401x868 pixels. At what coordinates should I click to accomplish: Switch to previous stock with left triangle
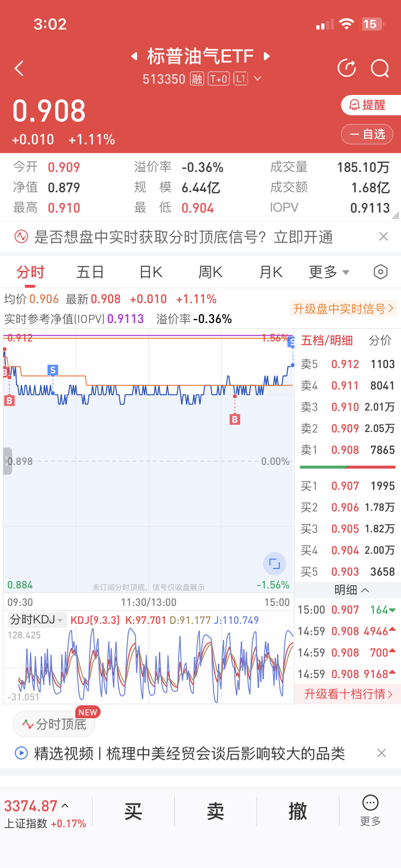135,56
